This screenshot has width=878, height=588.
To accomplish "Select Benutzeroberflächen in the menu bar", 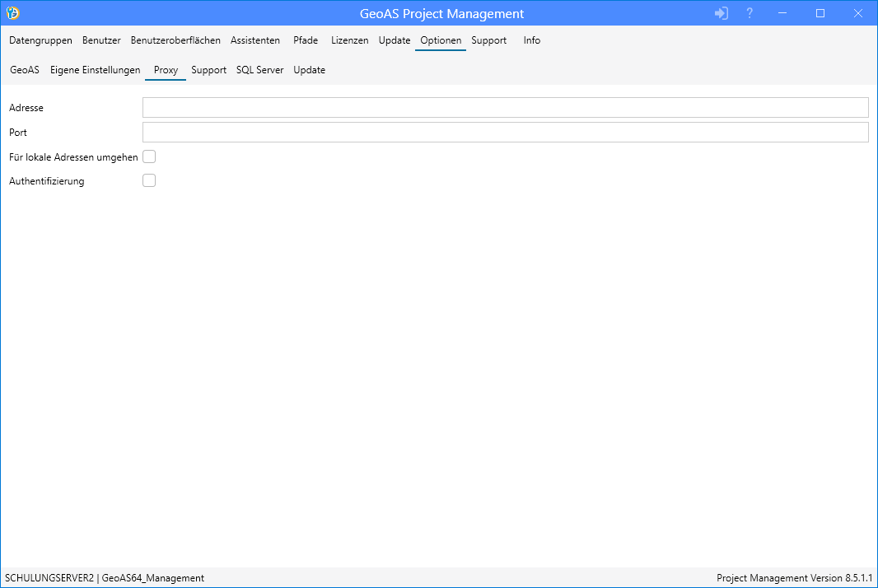I will pyautogui.click(x=175, y=40).
